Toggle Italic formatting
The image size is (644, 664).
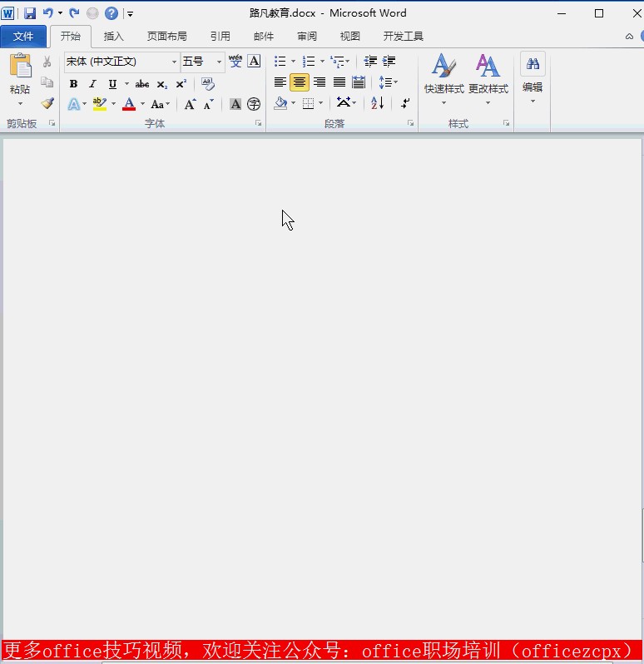coord(92,83)
